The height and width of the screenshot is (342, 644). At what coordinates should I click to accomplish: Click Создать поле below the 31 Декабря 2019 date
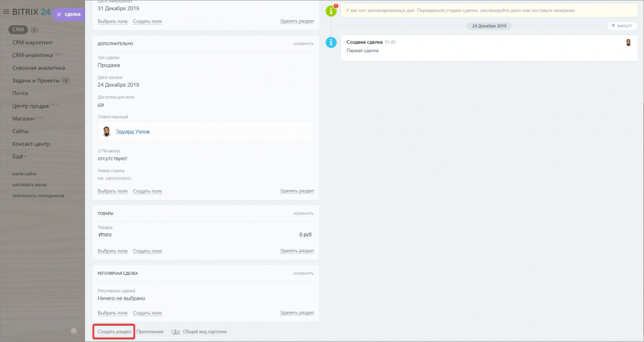pyautogui.click(x=147, y=21)
